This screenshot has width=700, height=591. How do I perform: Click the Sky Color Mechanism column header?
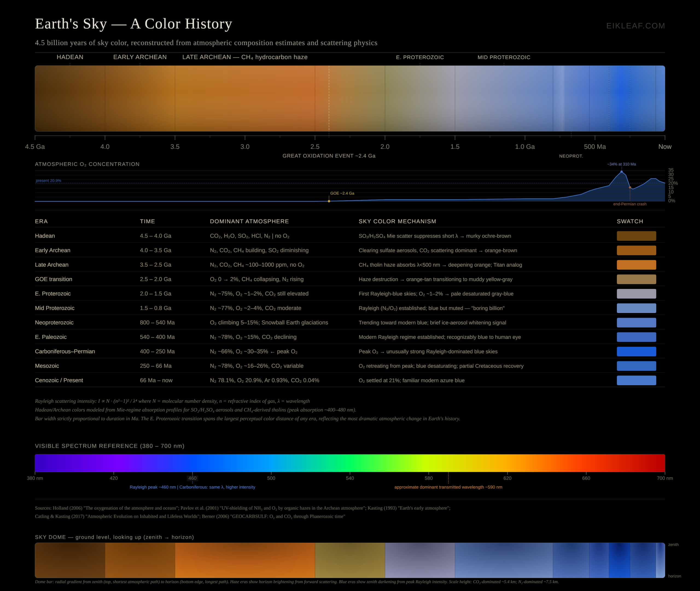397,221
